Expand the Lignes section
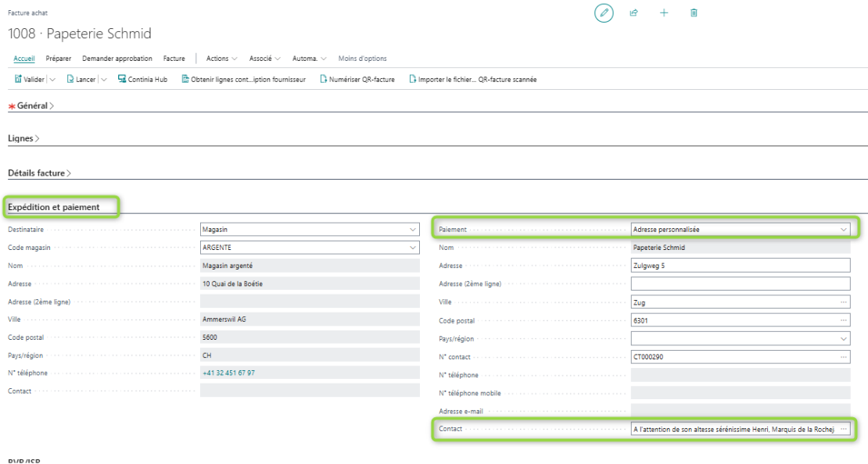Viewport: 868px width, 464px height. pyautogui.click(x=23, y=139)
